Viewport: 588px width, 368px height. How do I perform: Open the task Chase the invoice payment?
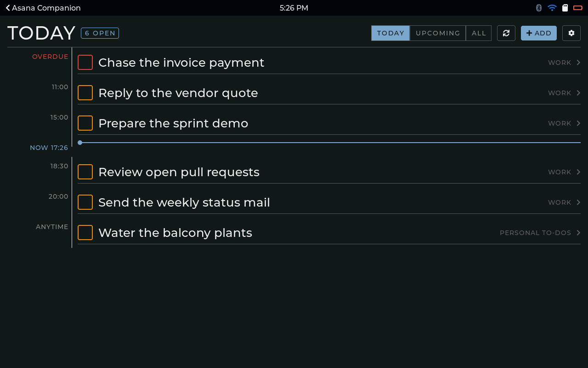(181, 63)
